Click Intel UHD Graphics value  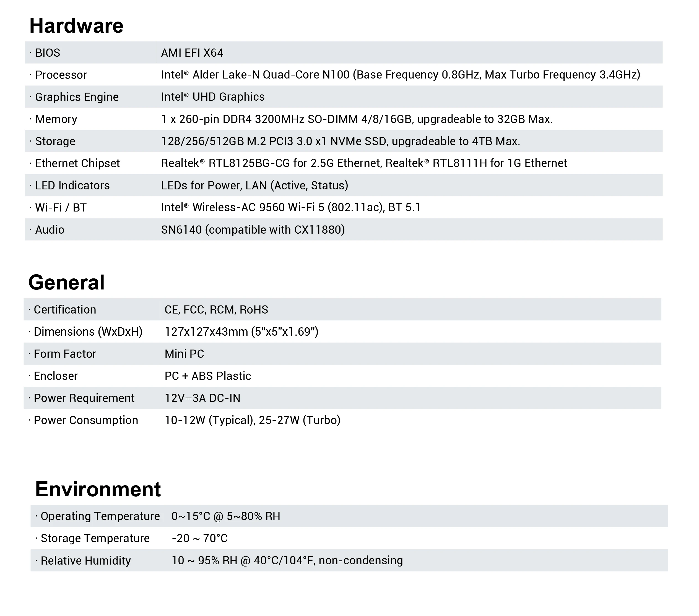[213, 97]
